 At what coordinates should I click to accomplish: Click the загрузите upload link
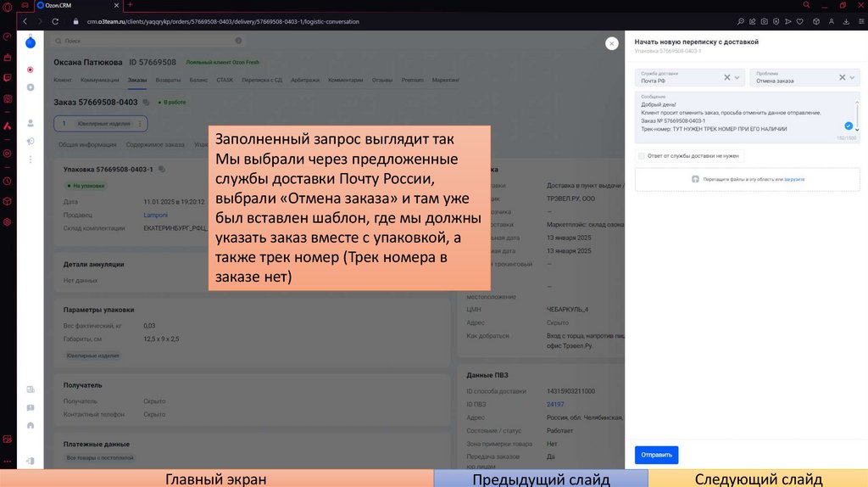[794, 180]
